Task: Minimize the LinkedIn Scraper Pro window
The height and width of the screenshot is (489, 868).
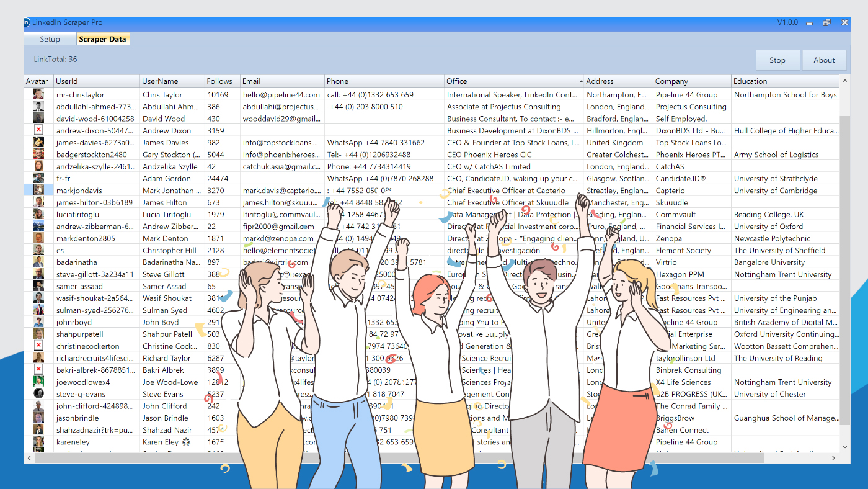Action: [x=810, y=22]
